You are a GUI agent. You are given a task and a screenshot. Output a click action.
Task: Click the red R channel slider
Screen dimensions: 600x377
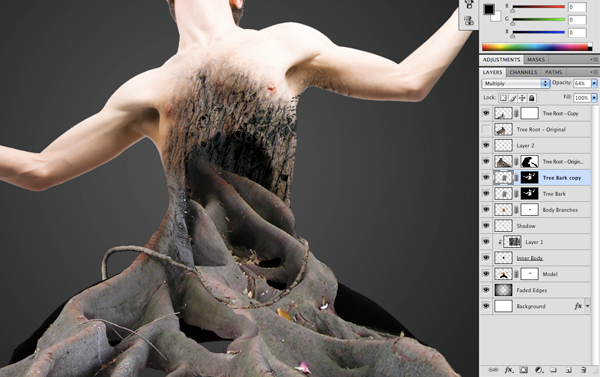[x=538, y=7]
